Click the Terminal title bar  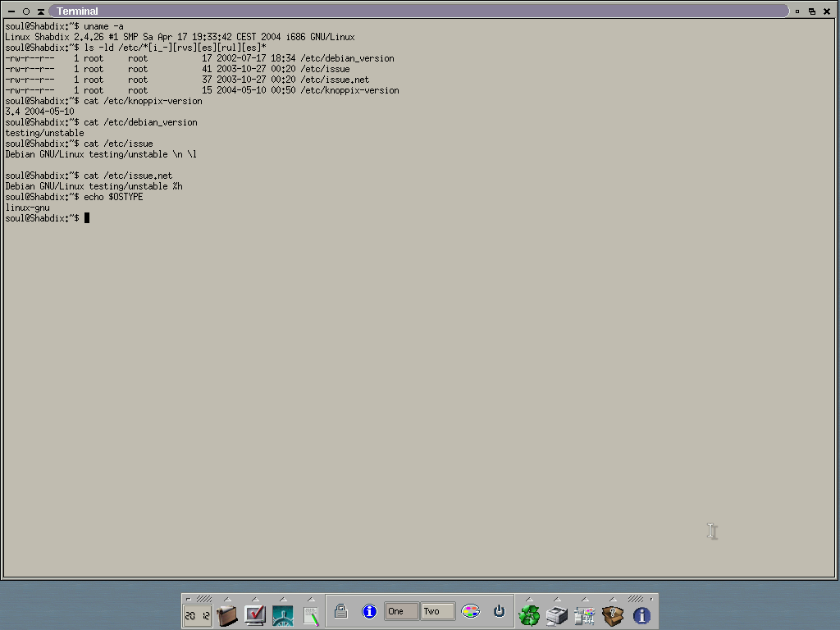tap(418, 11)
